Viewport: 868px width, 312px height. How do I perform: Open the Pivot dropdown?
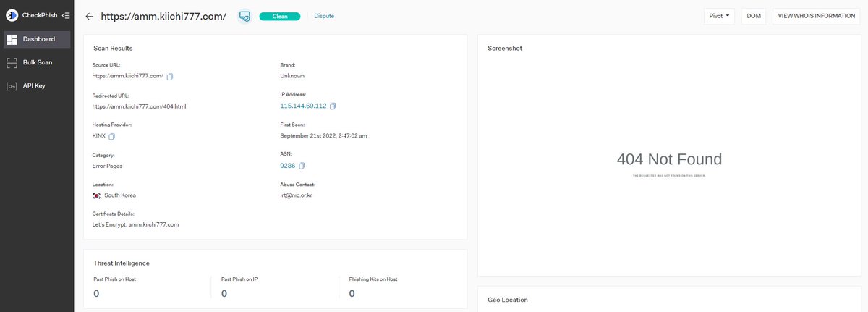719,16
